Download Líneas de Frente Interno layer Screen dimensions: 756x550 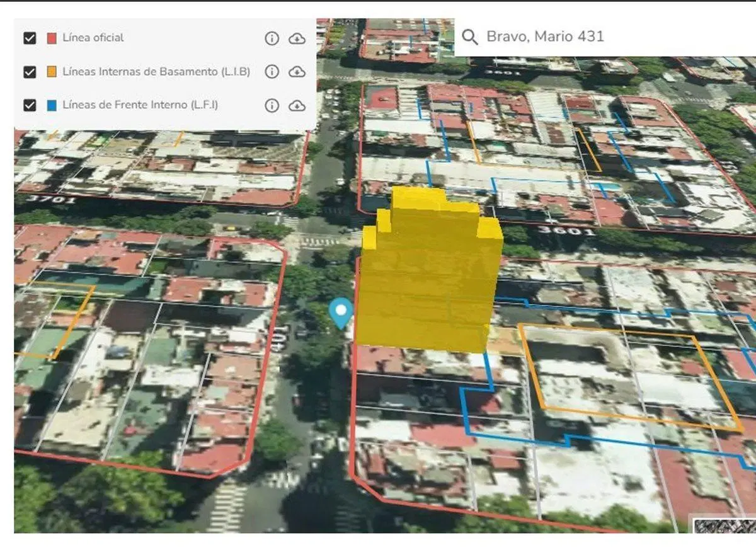pos(297,105)
